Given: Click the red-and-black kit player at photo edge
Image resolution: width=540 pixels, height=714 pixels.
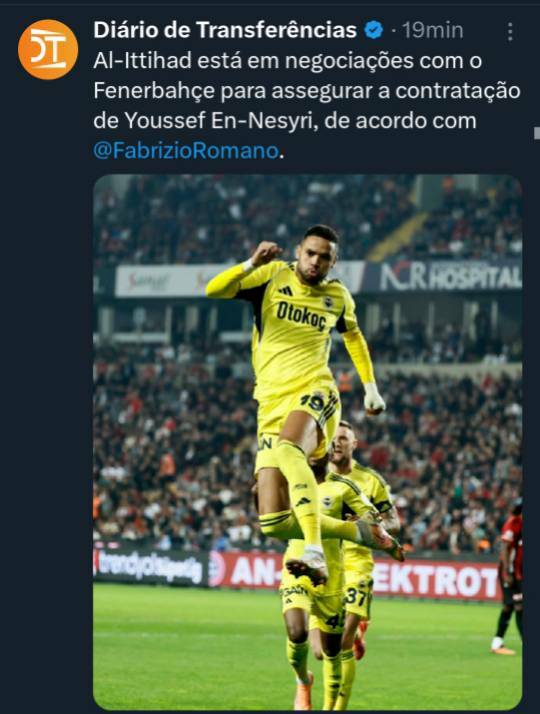Looking at the screenshot, I should [x=509, y=576].
